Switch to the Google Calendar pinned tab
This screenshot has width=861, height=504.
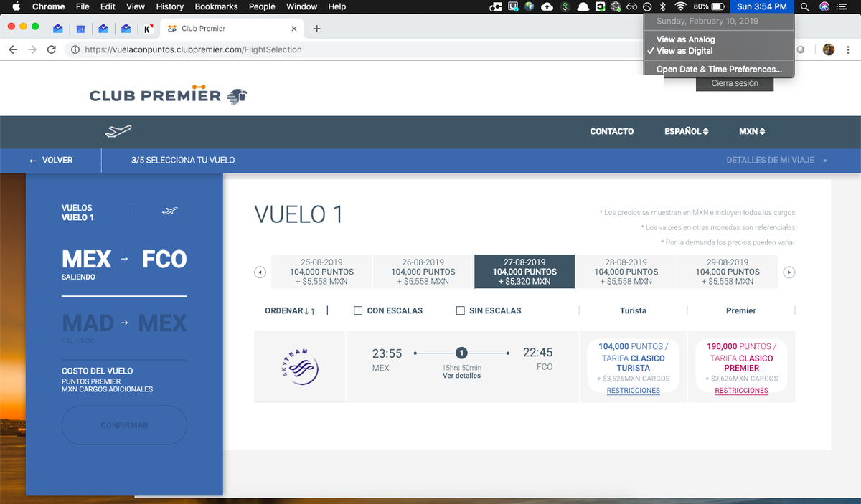point(80,29)
